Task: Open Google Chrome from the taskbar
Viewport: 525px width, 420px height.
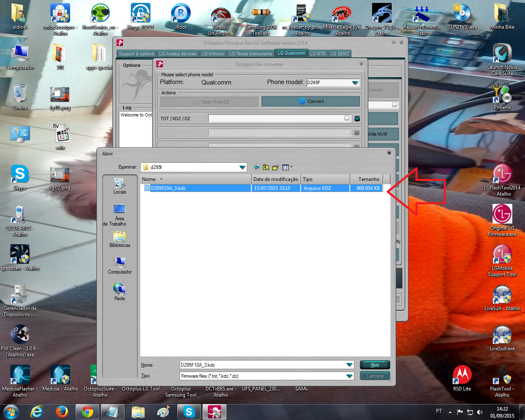Action: click(x=87, y=412)
